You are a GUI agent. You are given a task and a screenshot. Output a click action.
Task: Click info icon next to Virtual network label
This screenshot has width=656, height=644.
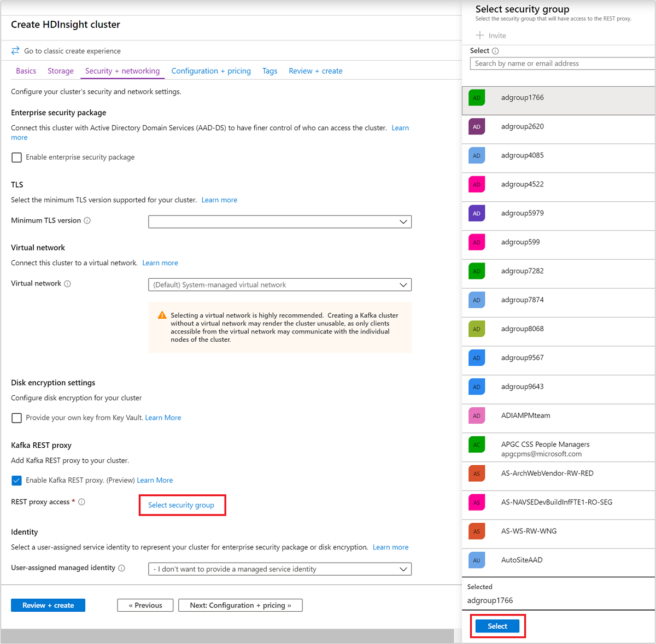point(68,284)
